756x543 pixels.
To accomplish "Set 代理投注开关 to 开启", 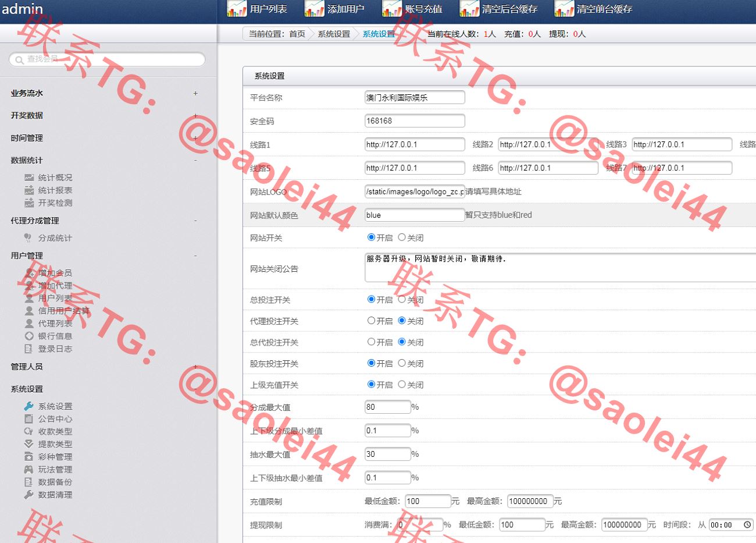I will coord(371,321).
